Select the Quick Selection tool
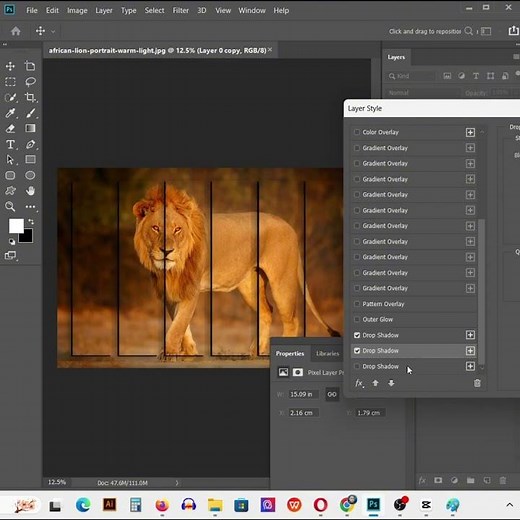Screen dimensions: 520x520 [x=10, y=97]
